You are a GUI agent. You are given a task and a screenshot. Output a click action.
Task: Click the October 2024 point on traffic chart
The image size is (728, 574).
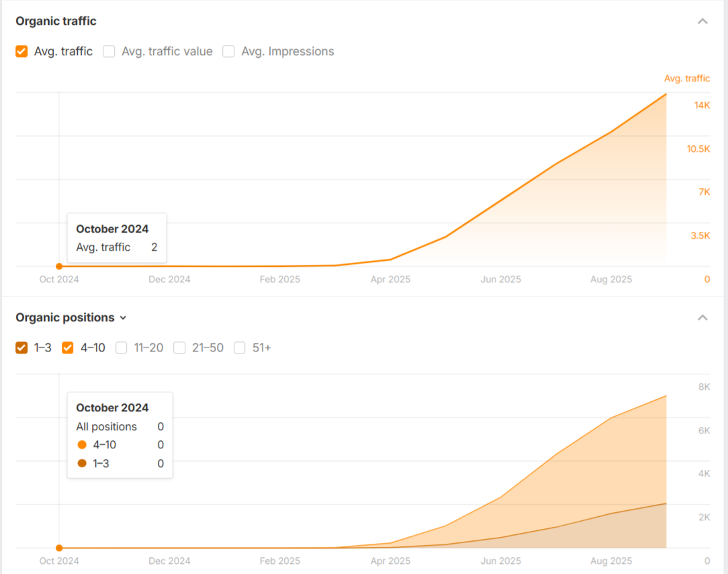[59, 266]
